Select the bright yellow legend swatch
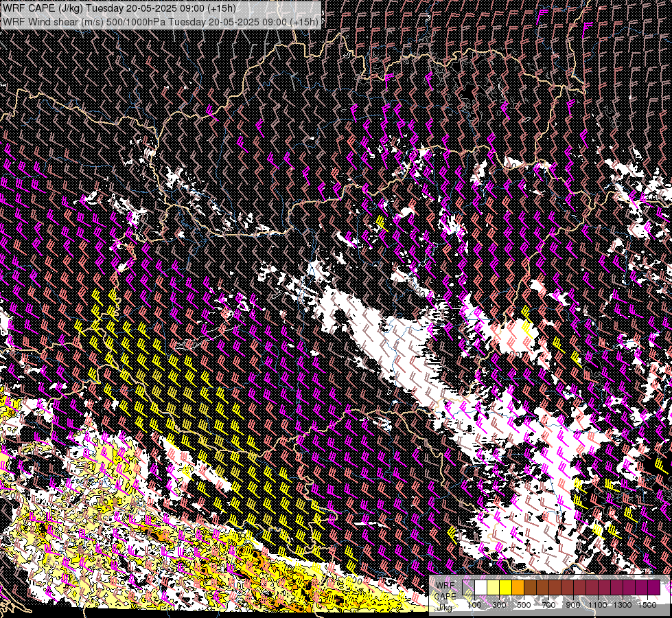Viewport: 672px width, 618px height. pyautogui.click(x=506, y=587)
